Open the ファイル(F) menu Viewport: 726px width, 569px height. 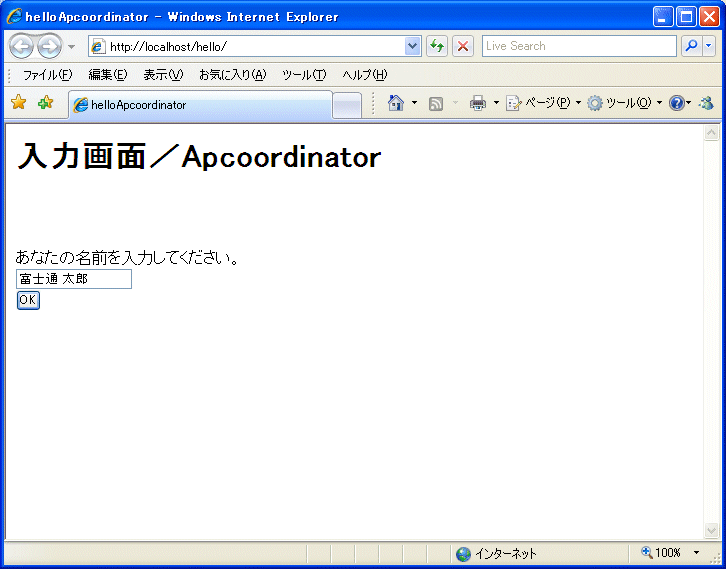tap(47, 75)
